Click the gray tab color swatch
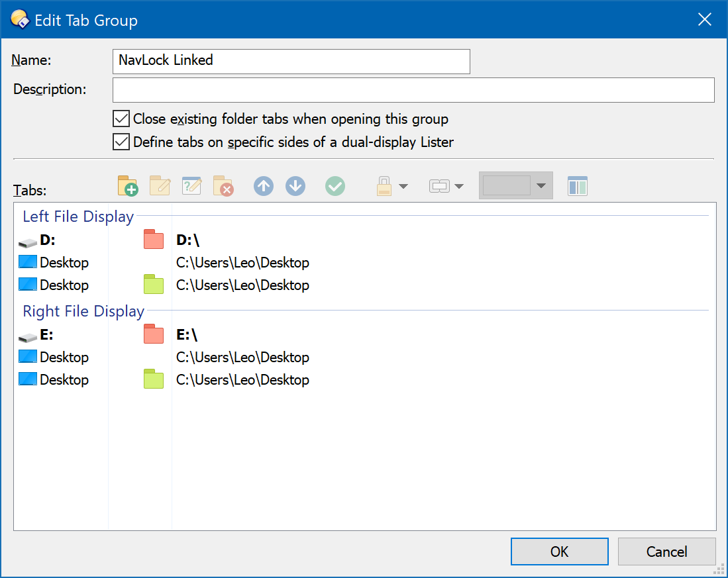Screen dimensions: 728x578 point(507,186)
